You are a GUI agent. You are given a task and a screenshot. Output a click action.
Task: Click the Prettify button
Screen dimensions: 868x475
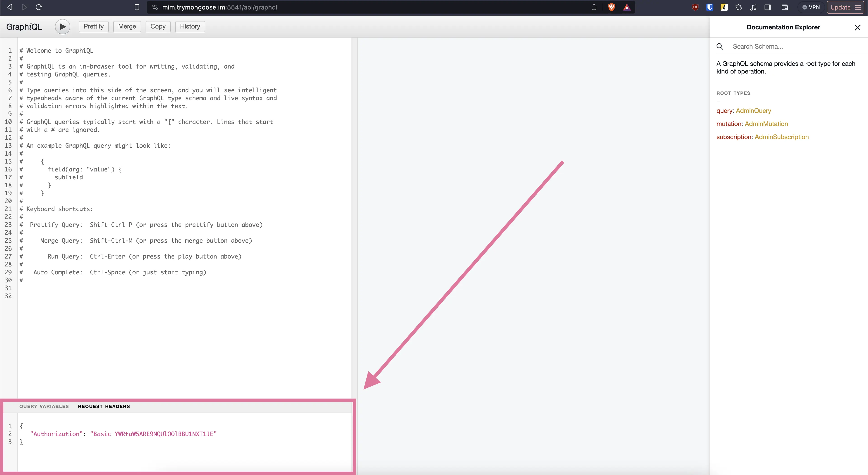tap(94, 26)
